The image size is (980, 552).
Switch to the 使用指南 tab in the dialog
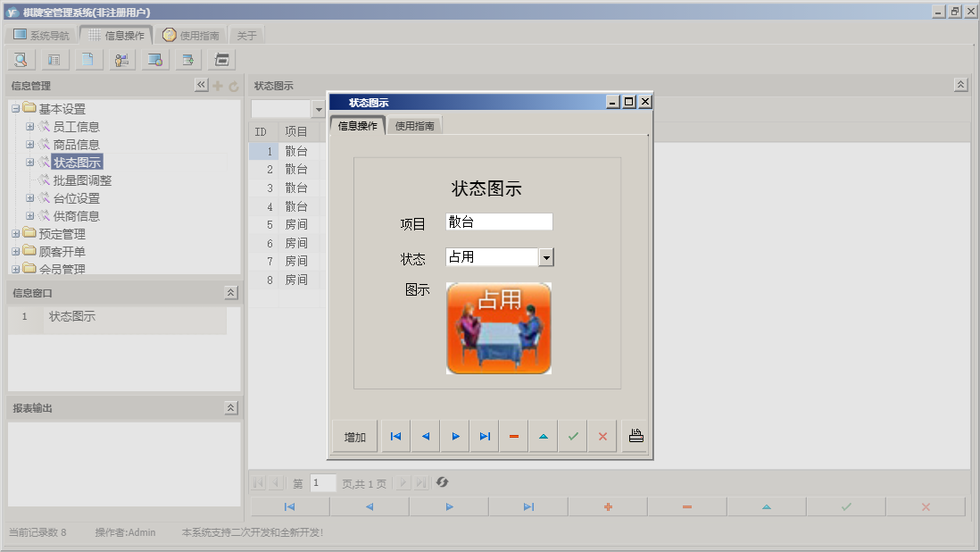415,125
